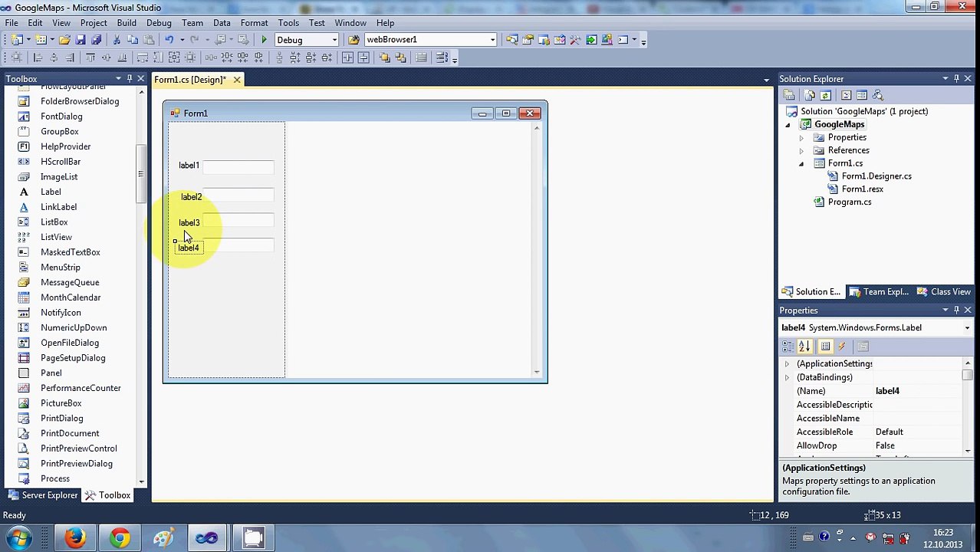Viewport: 980px width, 552px height.
Task: Click the Center Horizontally icon
Action: click(347, 58)
